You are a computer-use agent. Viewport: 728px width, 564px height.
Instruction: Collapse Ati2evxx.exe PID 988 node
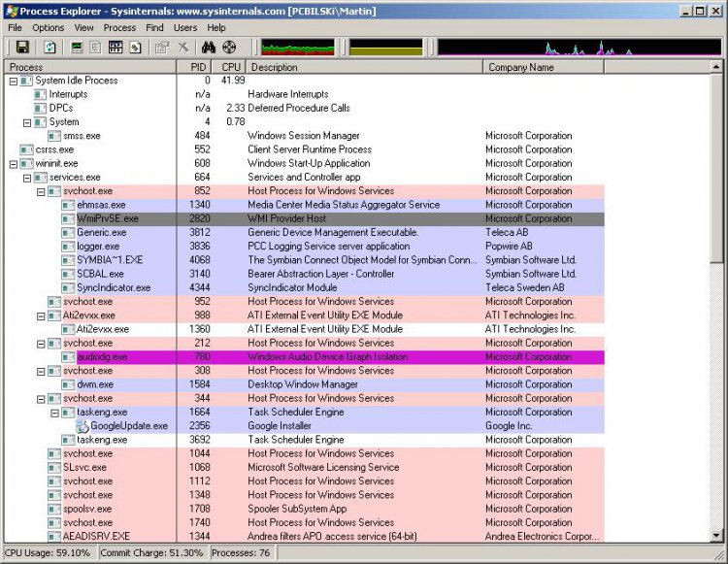(42, 316)
